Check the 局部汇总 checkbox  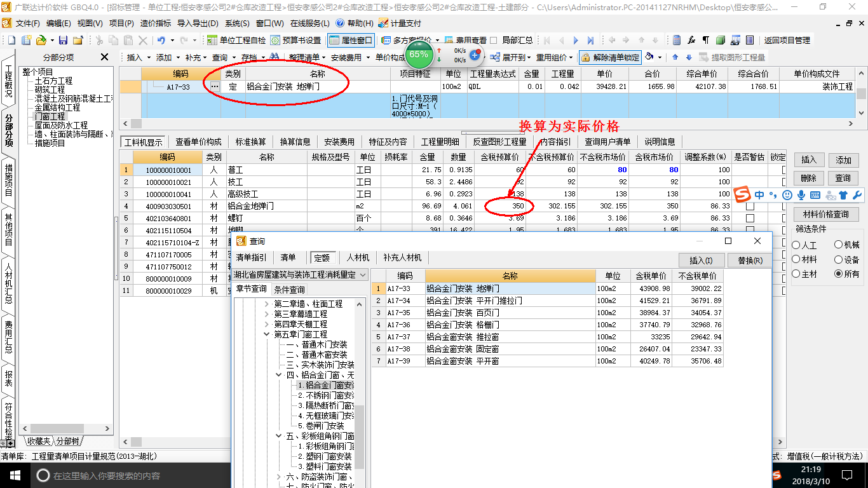click(x=494, y=40)
